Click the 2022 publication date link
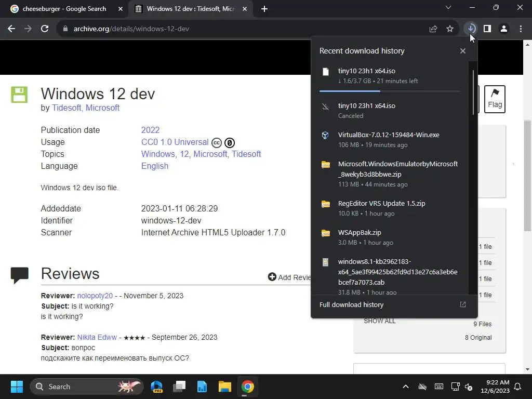The width and height of the screenshot is (532, 399). point(150,130)
